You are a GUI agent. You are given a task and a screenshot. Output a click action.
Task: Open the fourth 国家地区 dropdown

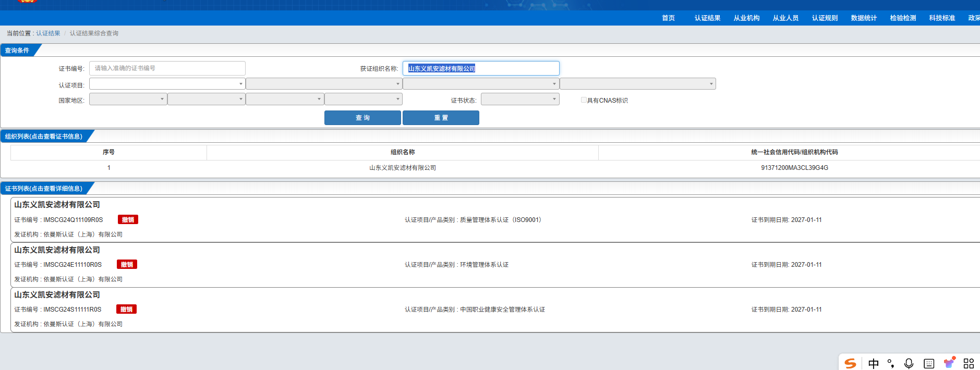(x=364, y=99)
